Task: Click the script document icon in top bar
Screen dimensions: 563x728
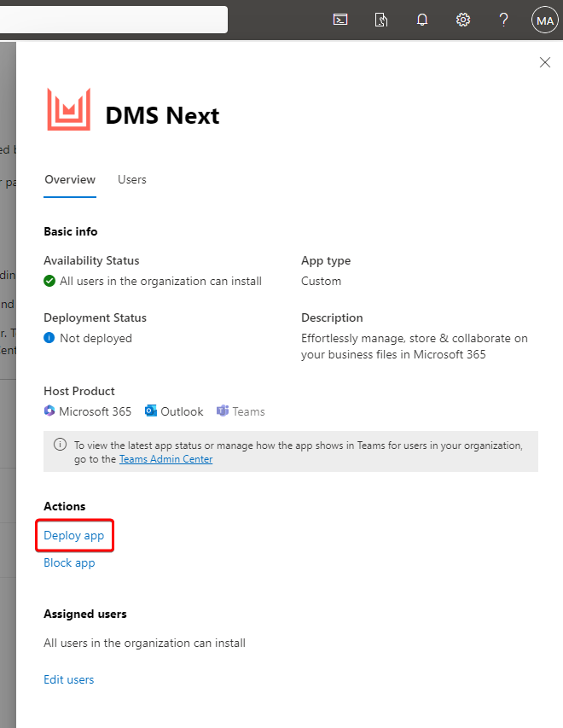Action: (381, 19)
